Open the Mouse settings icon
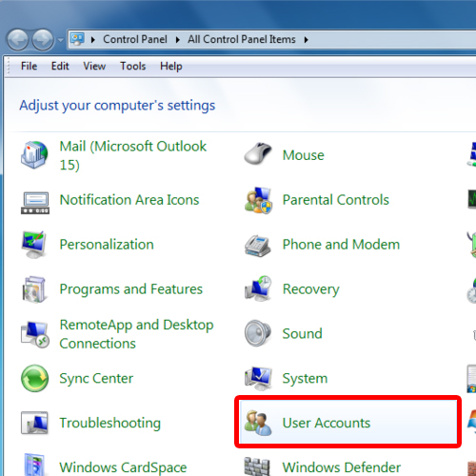This screenshot has width=476, height=476. [258, 154]
